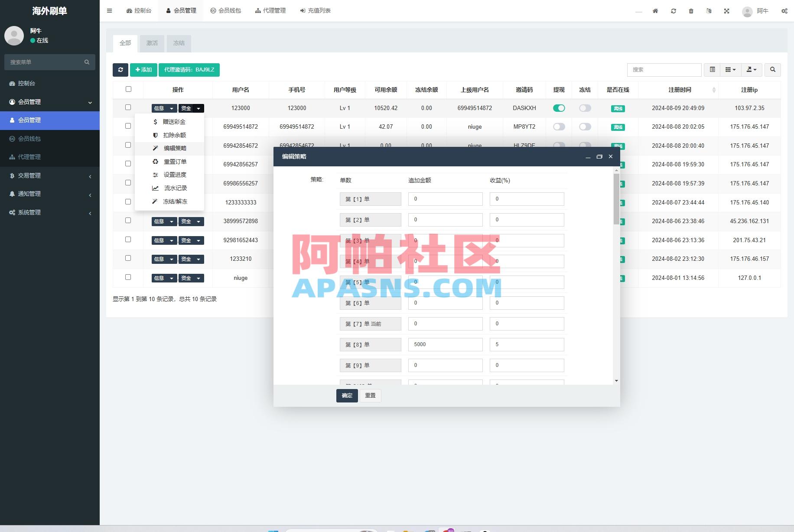The height and width of the screenshot is (532, 794).
Task: Click inside the 搜索 input box
Action: pos(664,69)
